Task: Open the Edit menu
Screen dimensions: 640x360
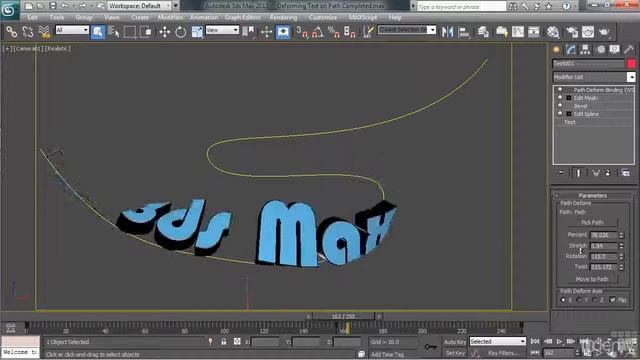Action: [32, 18]
